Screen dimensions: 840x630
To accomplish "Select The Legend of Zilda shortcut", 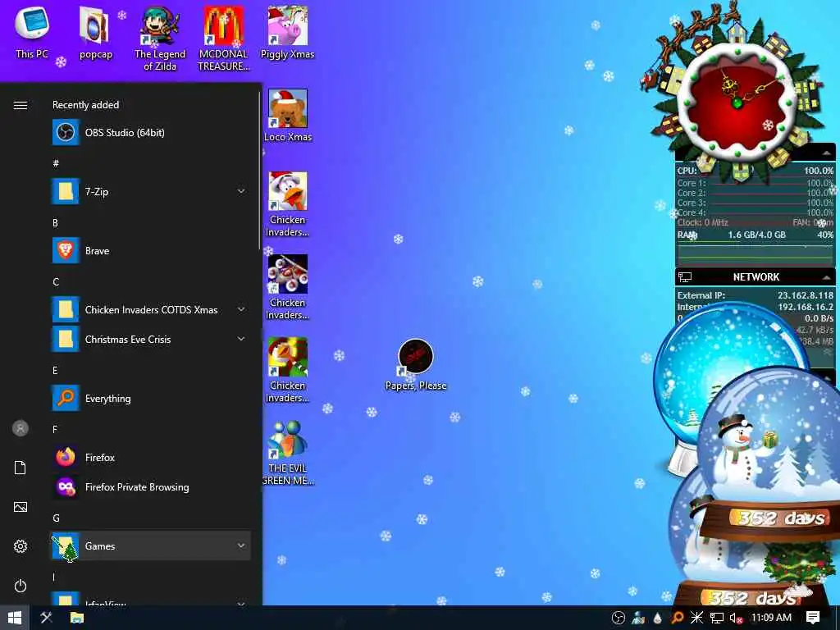I will click(x=160, y=39).
